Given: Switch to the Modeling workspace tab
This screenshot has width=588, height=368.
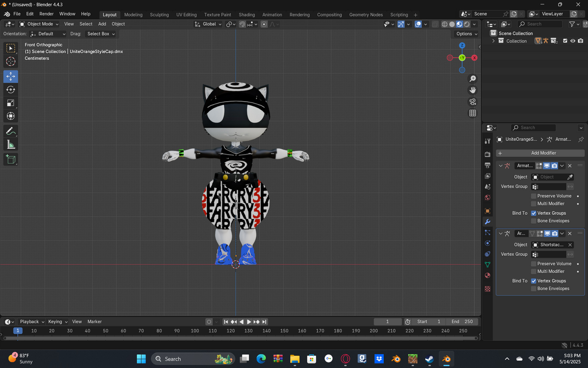Looking at the screenshot, I should [133, 15].
